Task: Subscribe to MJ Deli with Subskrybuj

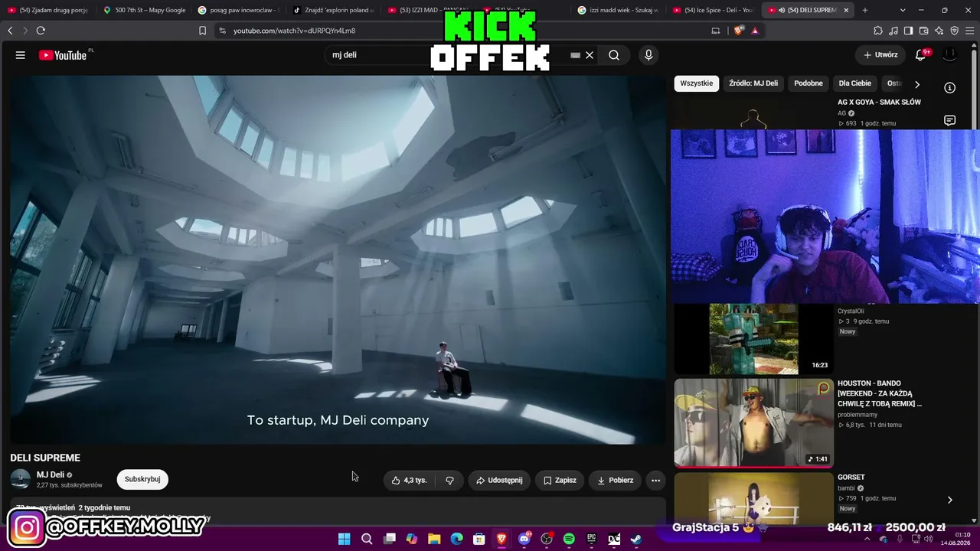Action: point(142,479)
